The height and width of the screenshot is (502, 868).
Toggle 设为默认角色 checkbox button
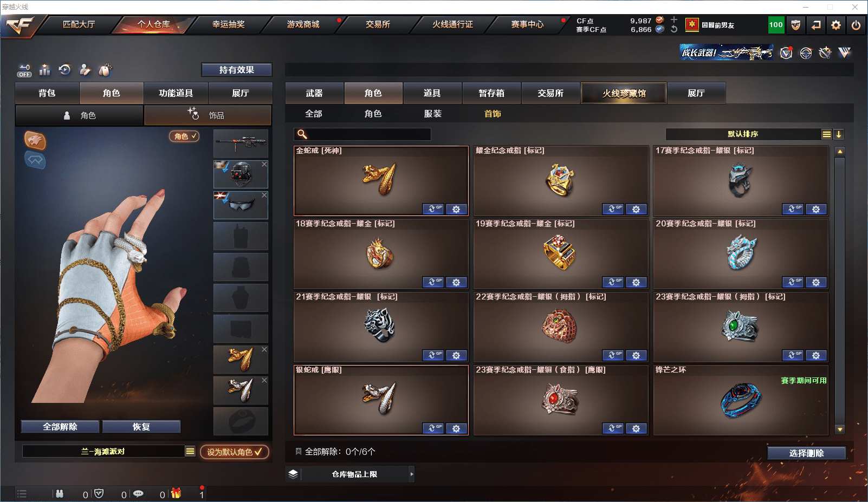coord(235,452)
